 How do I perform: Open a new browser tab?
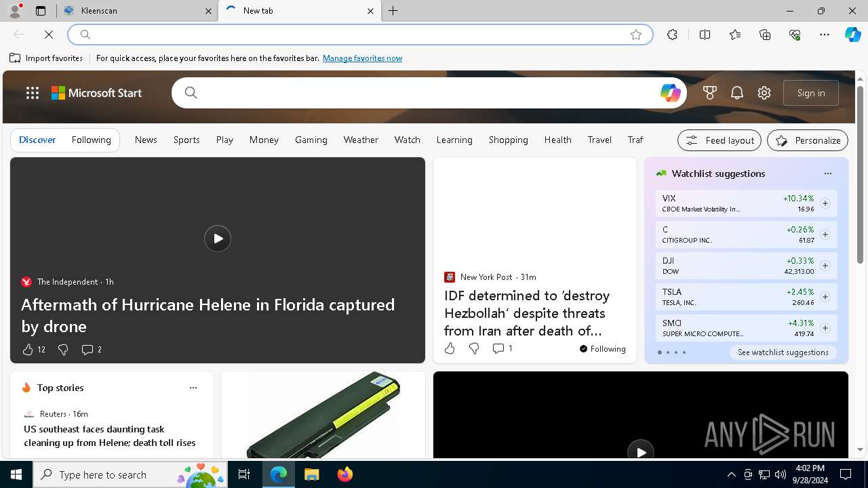tap(393, 11)
